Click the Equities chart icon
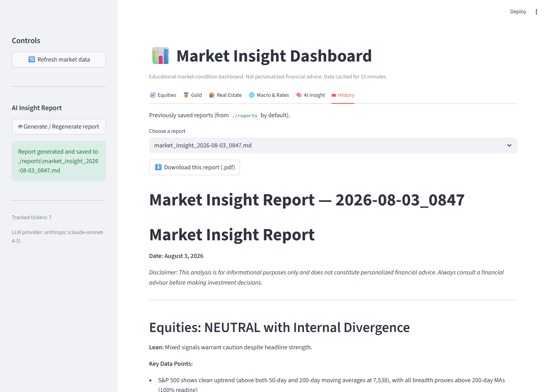Screen dimensions: 549x392 pos(153,95)
